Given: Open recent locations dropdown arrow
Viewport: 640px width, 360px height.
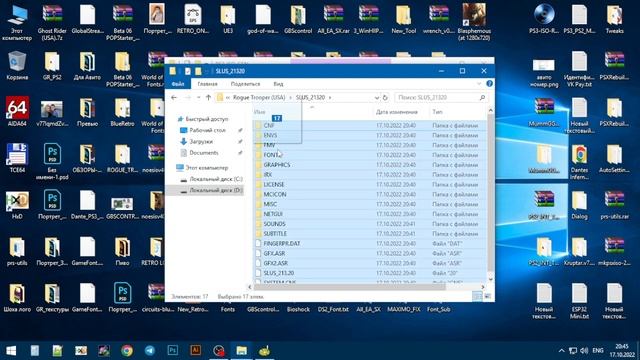Looking at the screenshot, I should tap(198, 98).
